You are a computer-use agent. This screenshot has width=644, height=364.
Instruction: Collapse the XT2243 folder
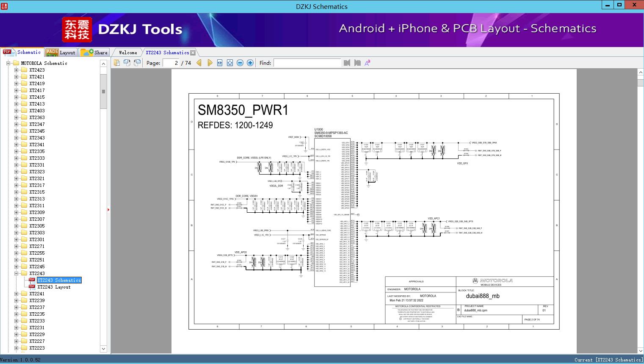16,273
